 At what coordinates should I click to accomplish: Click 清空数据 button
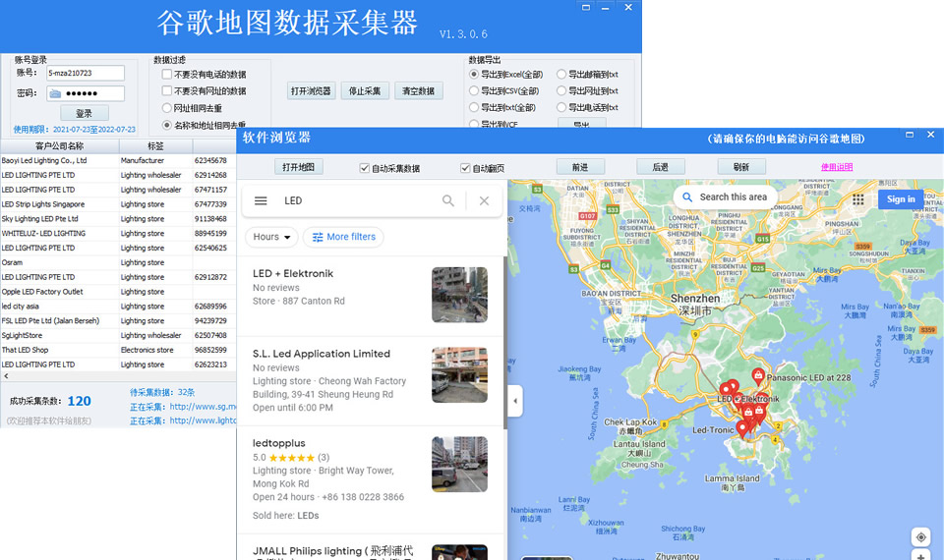[x=419, y=90]
